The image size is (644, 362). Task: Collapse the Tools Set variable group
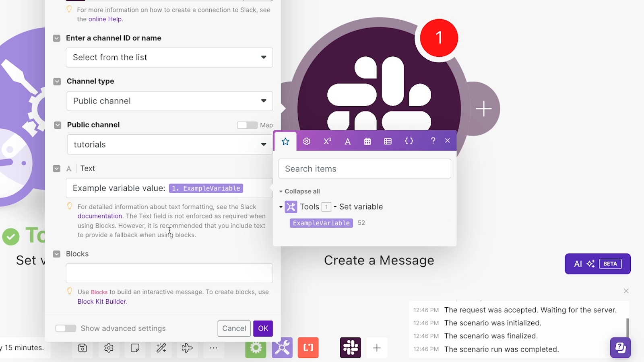click(x=281, y=207)
